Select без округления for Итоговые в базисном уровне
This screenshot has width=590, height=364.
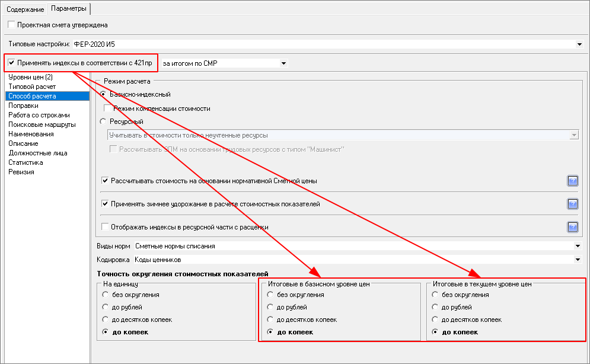pyautogui.click(x=270, y=295)
